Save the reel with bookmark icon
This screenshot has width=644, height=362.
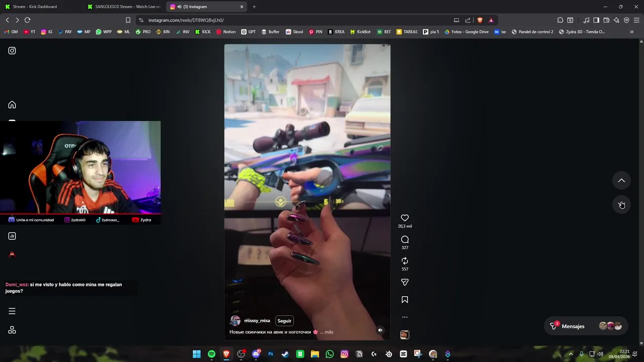[x=405, y=300]
